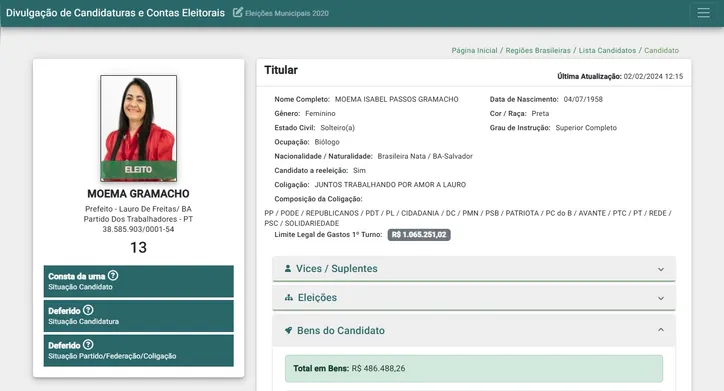The height and width of the screenshot is (391, 724).
Task: Go to Página Inicial breadcrumb
Action: tap(474, 50)
